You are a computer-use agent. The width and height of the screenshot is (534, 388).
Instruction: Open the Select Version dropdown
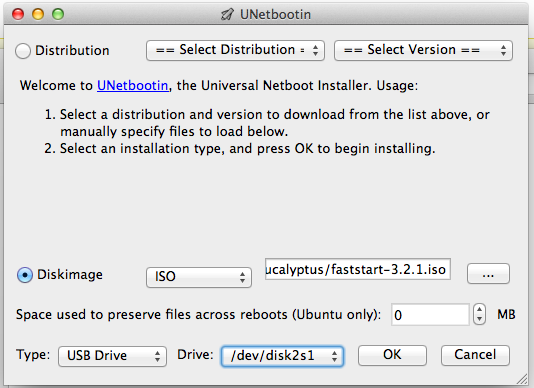(423, 50)
